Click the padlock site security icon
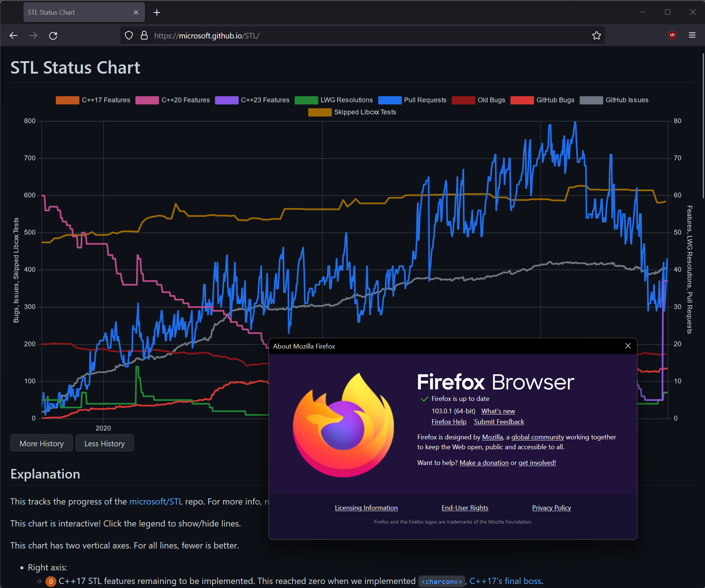Viewport: 705px width, 588px height. click(144, 35)
